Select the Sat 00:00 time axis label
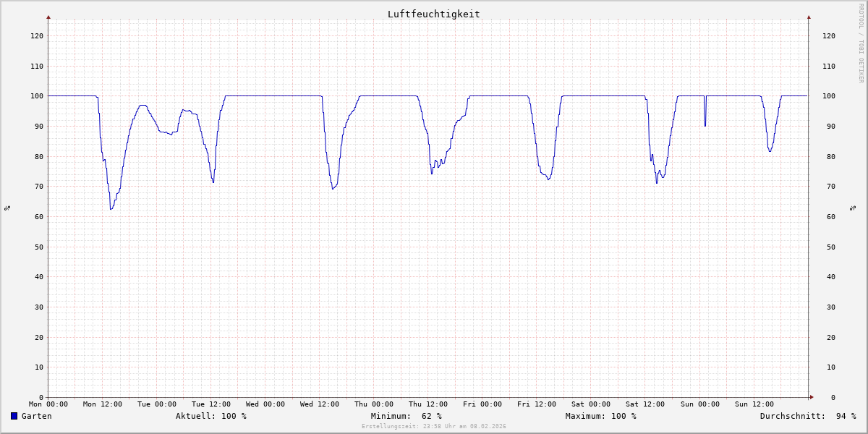 591,404
